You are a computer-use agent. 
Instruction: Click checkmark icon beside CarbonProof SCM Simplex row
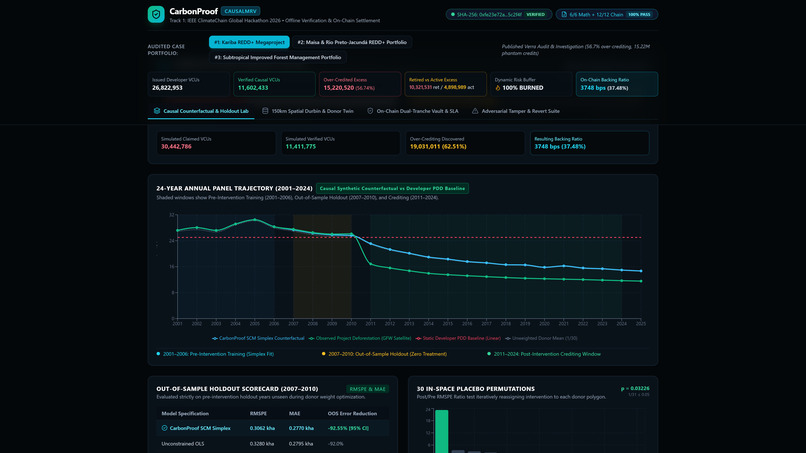point(164,428)
